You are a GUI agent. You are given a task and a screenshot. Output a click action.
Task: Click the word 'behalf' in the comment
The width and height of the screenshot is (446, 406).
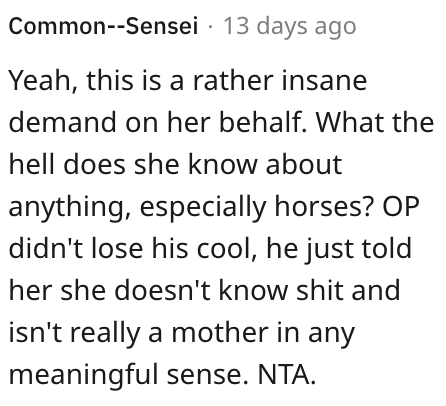[262, 122]
